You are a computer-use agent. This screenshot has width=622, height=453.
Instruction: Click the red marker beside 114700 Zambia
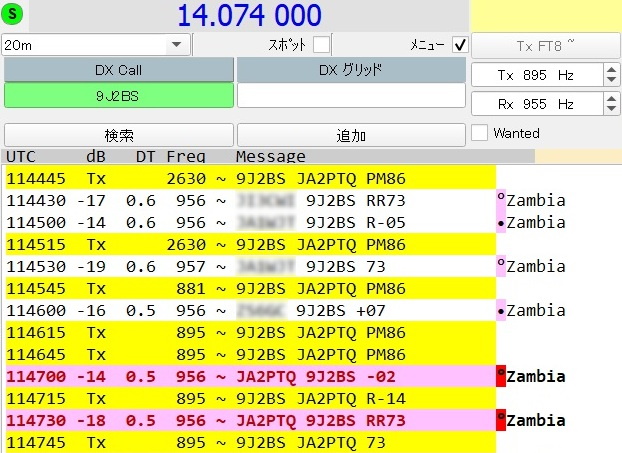[x=501, y=376]
